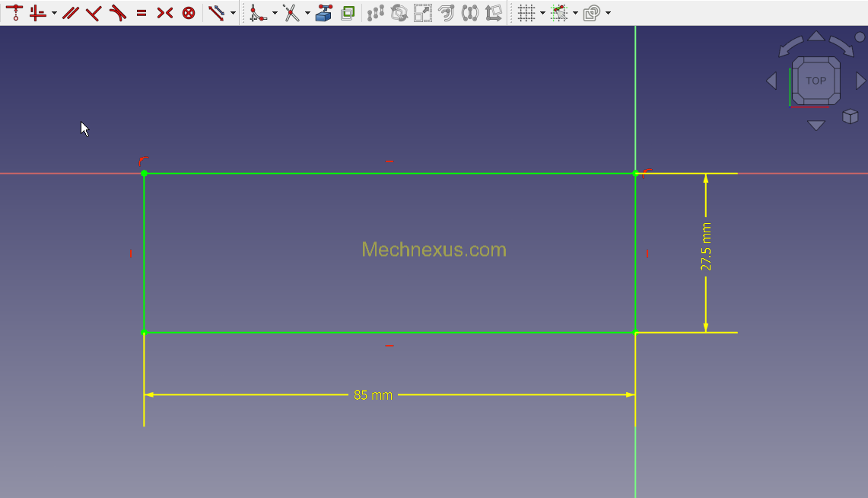The width and height of the screenshot is (868, 498).
Task: Click the greyed scale transform tool
Action: pyautogui.click(x=423, y=12)
